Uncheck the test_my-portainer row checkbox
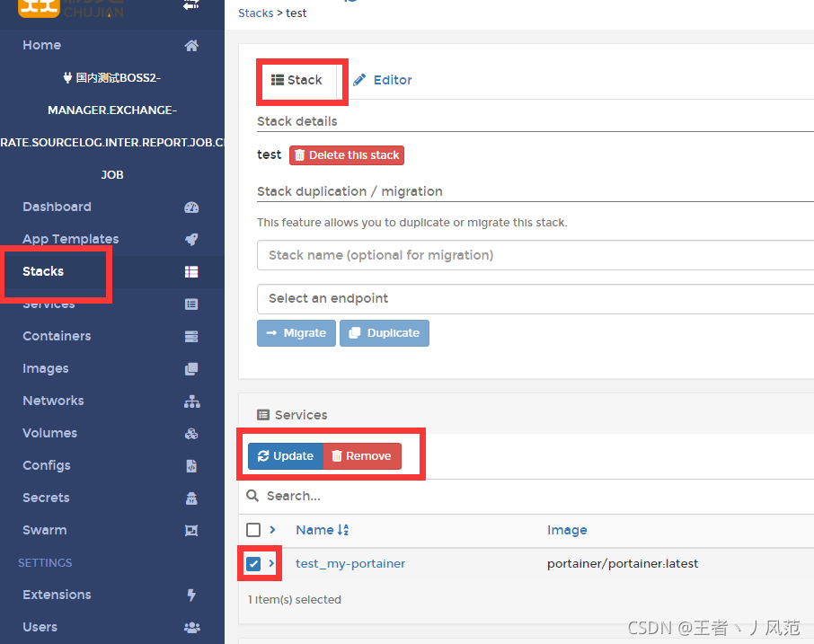 point(253,563)
